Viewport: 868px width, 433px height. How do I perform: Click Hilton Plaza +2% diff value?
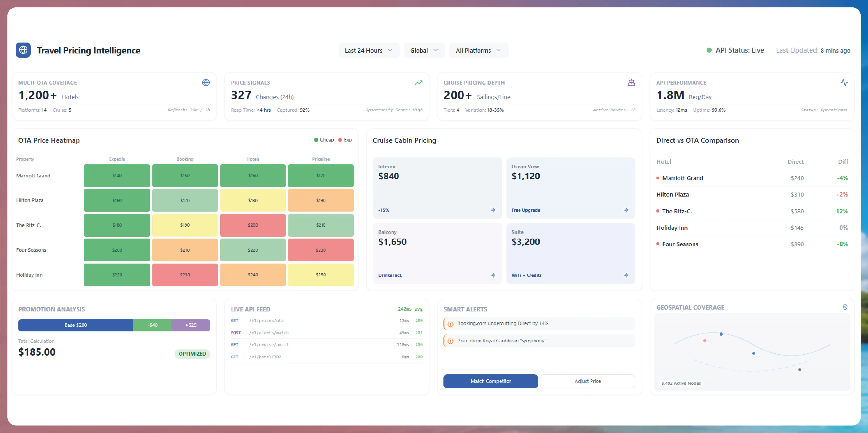[842, 194]
